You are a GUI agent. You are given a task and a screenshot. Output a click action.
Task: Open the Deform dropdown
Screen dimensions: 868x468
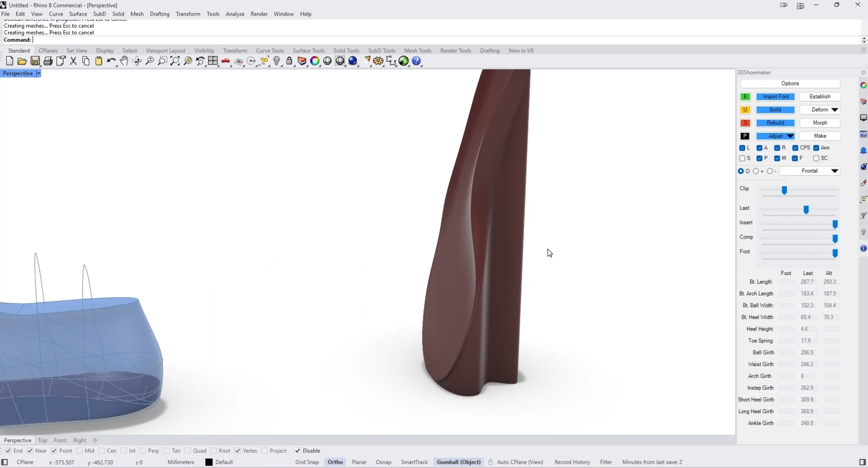click(x=834, y=110)
